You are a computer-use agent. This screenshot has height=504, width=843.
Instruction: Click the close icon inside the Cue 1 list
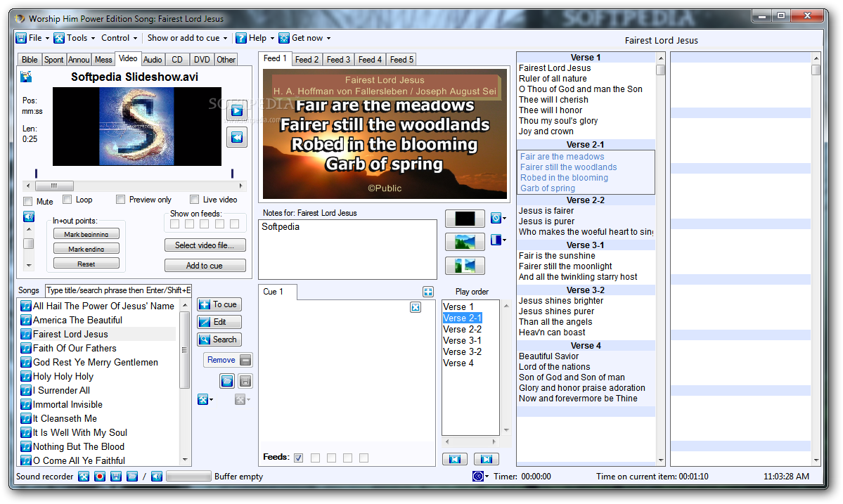pyautogui.click(x=416, y=307)
